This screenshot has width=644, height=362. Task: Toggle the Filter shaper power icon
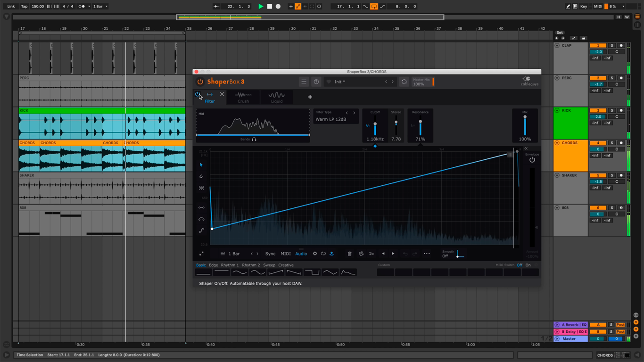click(198, 94)
